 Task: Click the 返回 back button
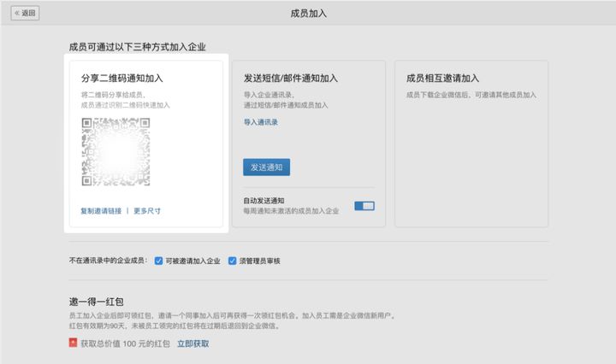[x=25, y=14]
